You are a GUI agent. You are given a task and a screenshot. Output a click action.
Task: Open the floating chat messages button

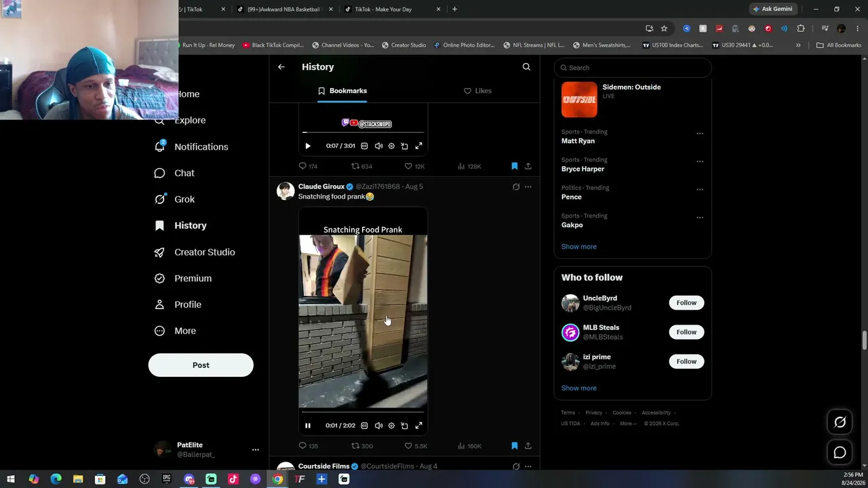(x=840, y=452)
